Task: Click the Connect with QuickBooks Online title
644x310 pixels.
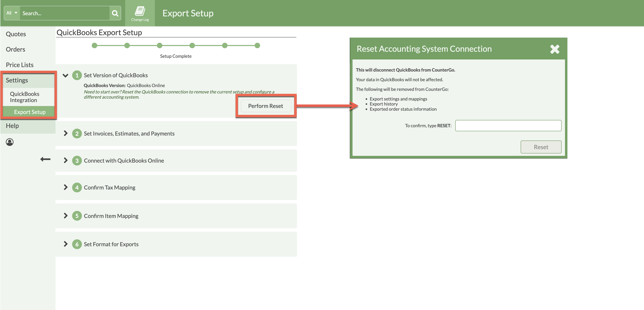Action: click(124, 161)
